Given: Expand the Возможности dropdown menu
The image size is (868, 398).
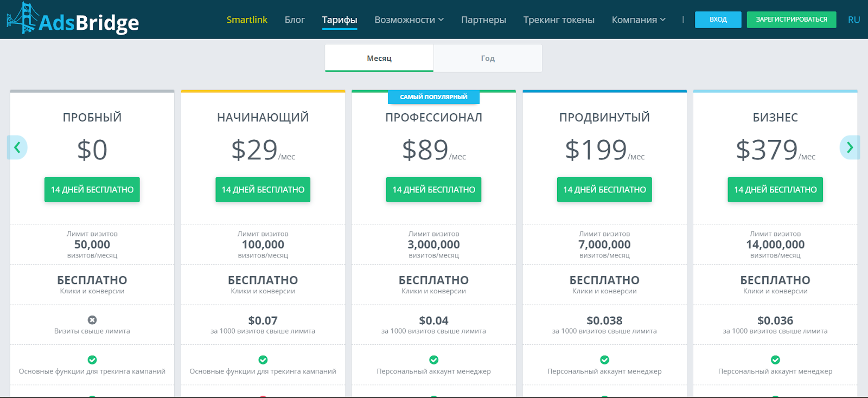Looking at the screenshot, I should click(409, 20).
